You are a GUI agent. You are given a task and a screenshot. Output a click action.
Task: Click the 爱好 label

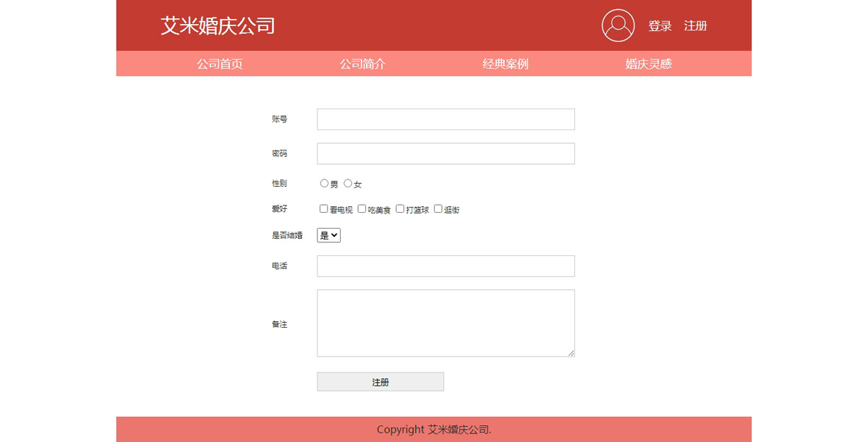tap(279, 209)
